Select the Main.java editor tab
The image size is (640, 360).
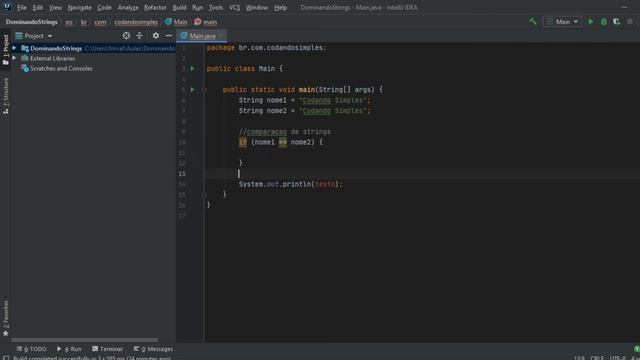point(202,36)
